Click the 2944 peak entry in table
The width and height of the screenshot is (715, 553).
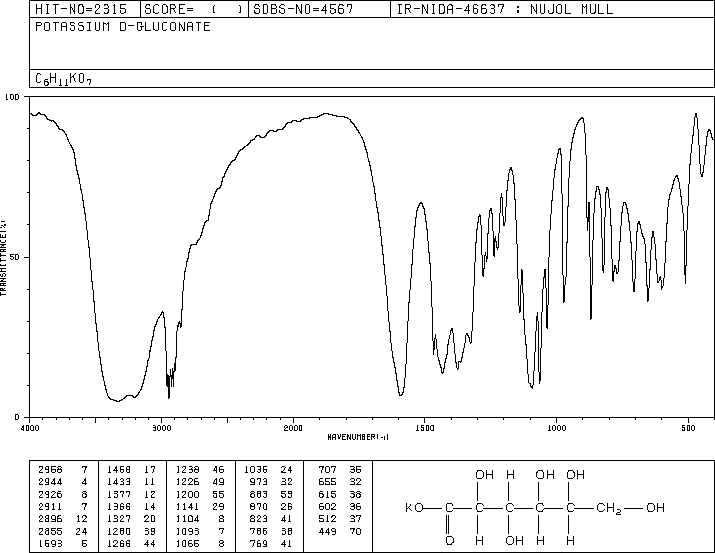(x=63, y=482)
